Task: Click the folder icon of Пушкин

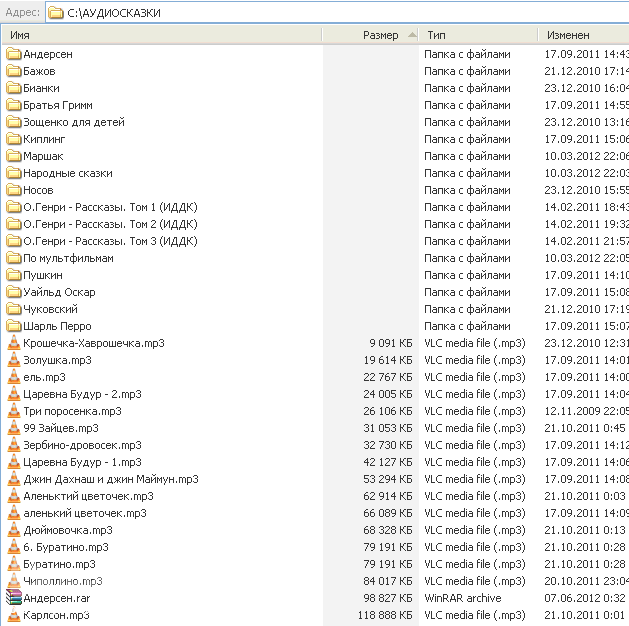Action: pyautogui.click(x=13, y=275)
